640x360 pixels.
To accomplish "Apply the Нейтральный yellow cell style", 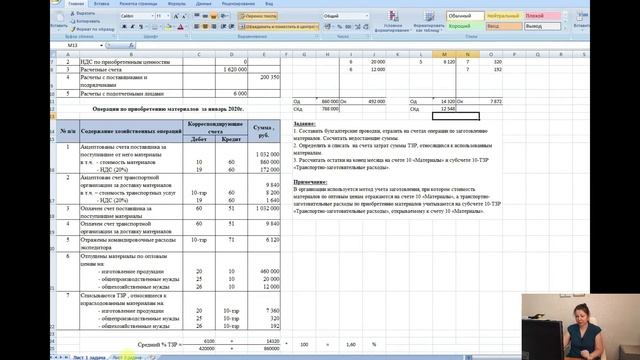I will point(504,16).
